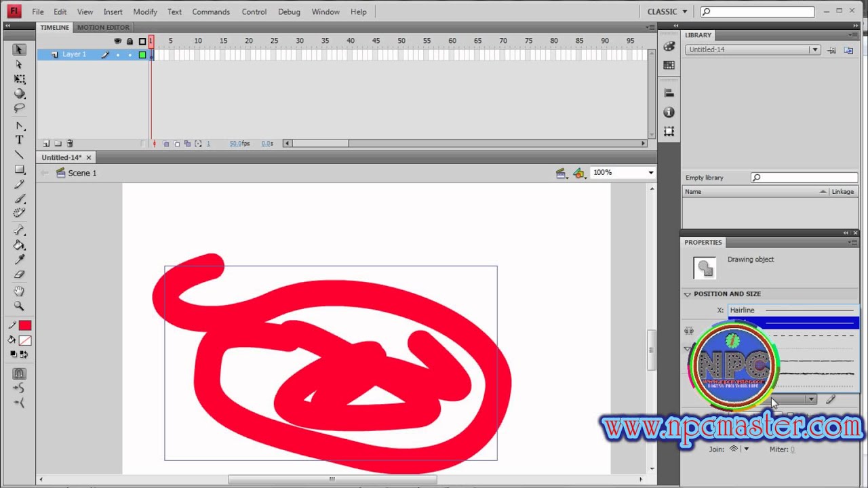Click the red stroke color swatch
This screenshot has height=488, width=868.
(25, 326)
